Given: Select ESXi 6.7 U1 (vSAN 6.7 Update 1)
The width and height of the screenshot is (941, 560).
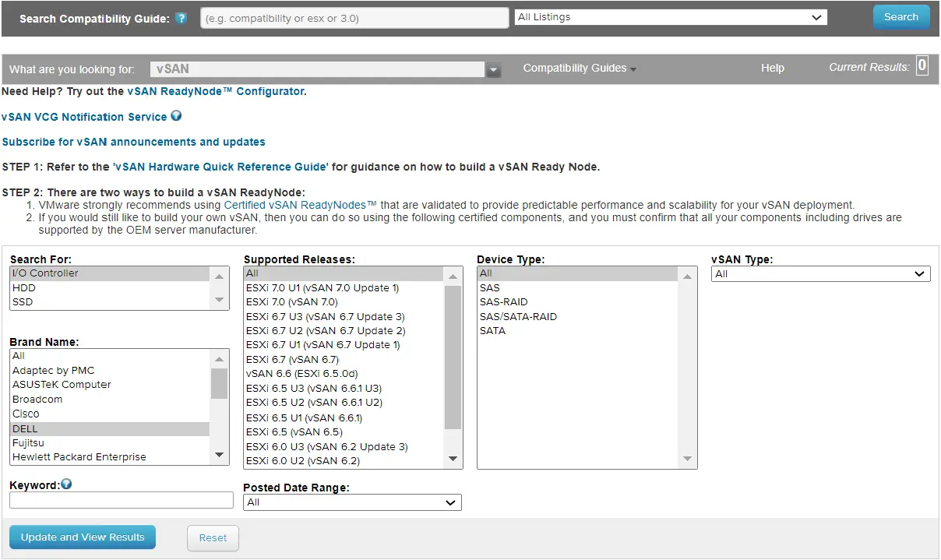Looking at the screenshot, I should pos(344,345).
